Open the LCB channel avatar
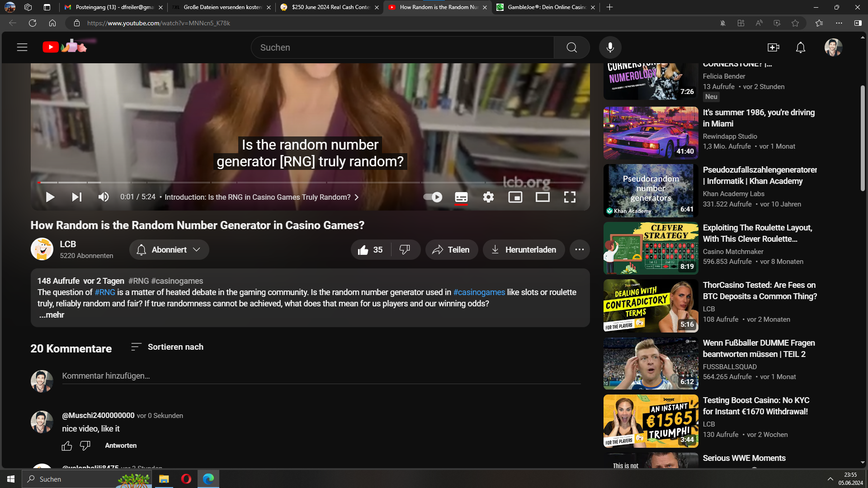This screenshot has height=488, width=868. point(42,249)
